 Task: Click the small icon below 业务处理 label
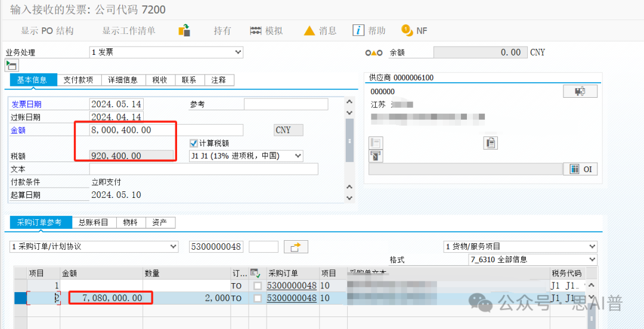11,65
